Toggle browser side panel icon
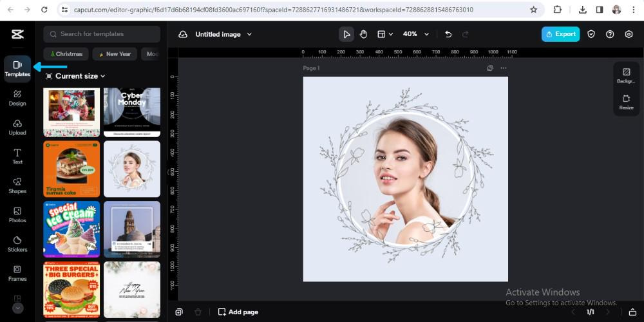This screenshot has height=322, width=644. click(x=600, y=10)
